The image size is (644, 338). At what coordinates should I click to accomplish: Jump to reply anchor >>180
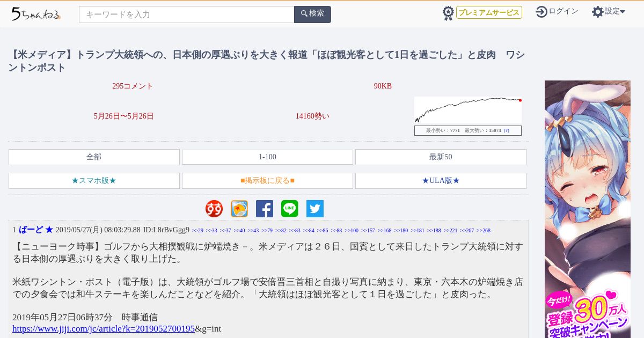click(401, 231)
